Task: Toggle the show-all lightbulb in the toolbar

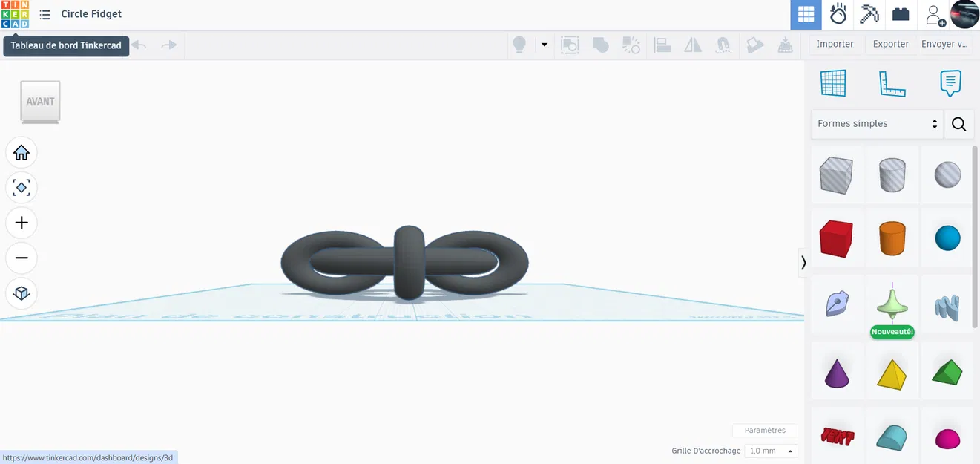Action: [x=519, y=45]
